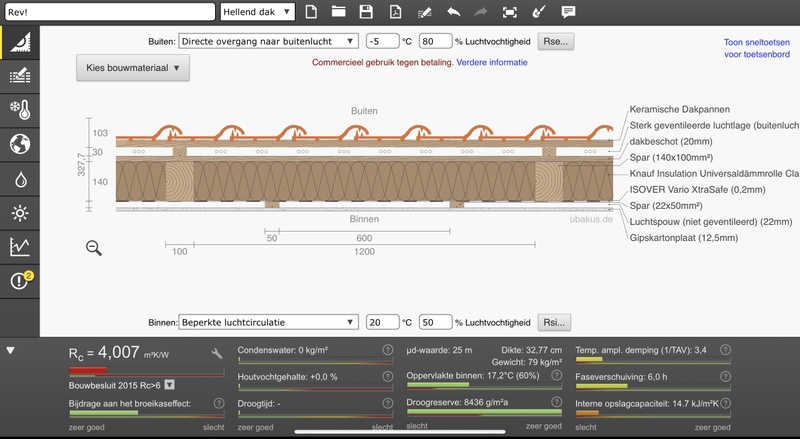Toggle fullscreen frame icon
Viewport: 800px width, 439px height.
[x=510, y=12]
